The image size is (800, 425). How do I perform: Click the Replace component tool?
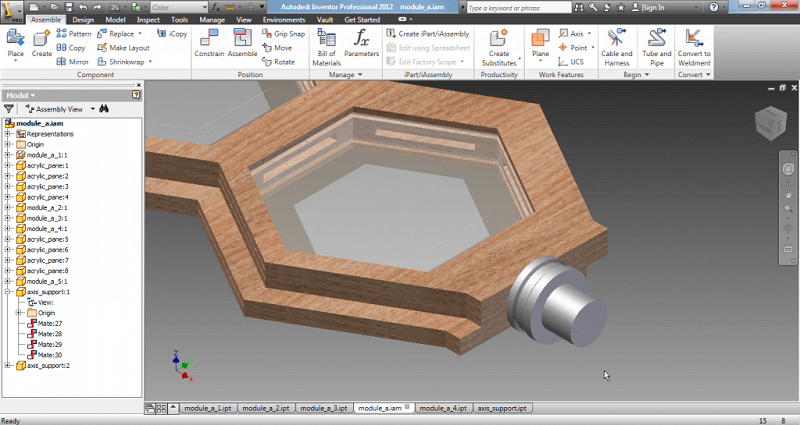pos(119,34)
